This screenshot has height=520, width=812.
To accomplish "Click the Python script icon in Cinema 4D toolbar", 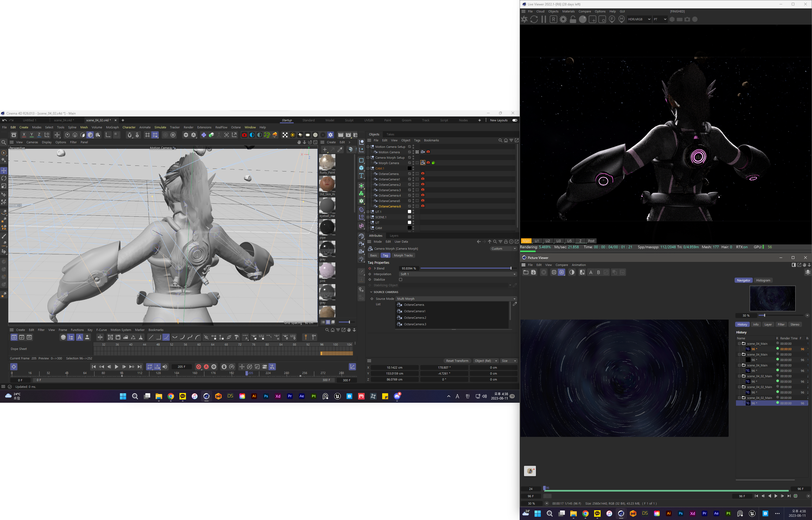I will (204, 135).
